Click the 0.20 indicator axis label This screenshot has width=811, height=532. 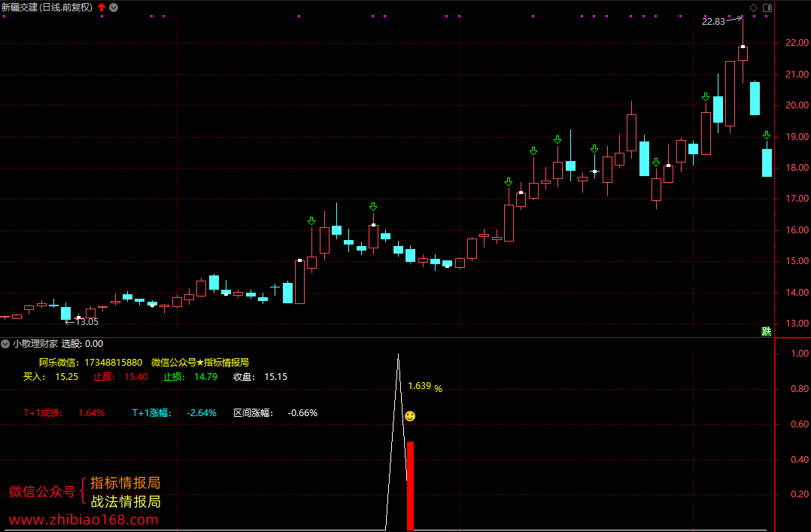tap(800, 494)
